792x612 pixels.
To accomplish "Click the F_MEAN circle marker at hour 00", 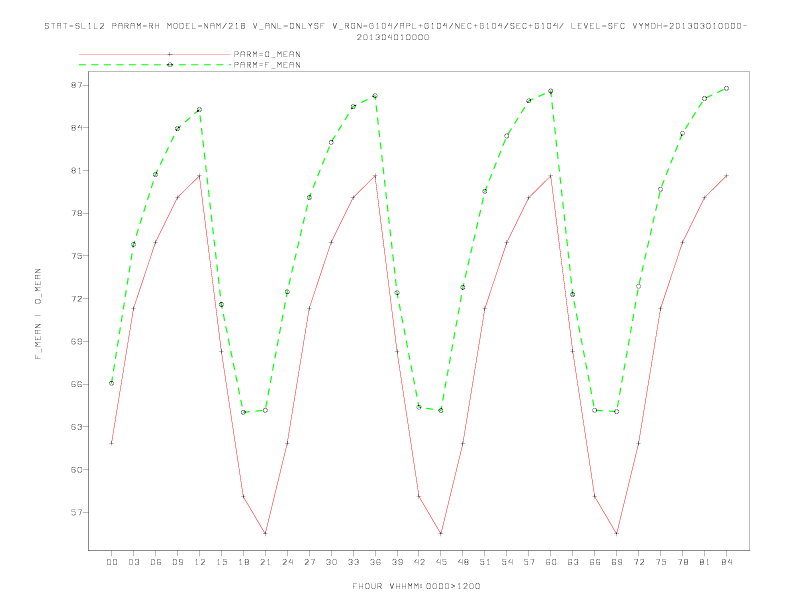I will 112,383.
